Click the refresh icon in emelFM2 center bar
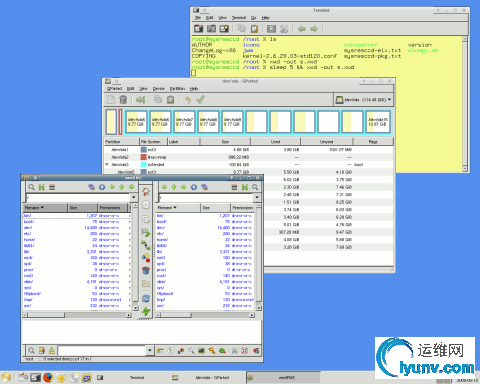 [x=146, y=298]
